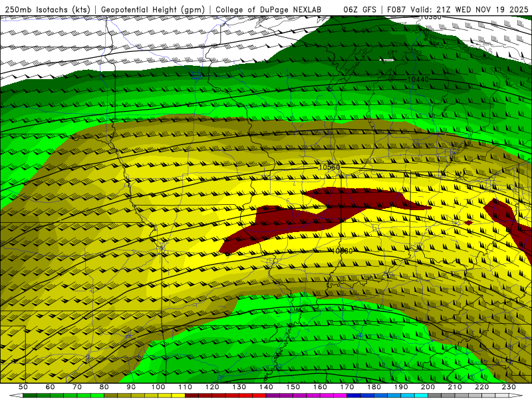Click the 60 label on color scale
This screenshot has width=532, height=399.
pyautogui.click(x=50, y=387)
